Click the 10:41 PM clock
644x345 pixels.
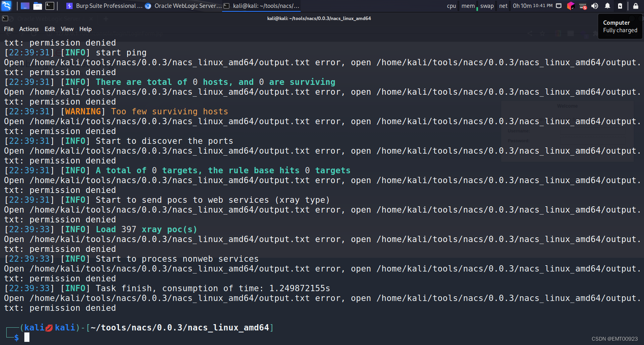543,6
